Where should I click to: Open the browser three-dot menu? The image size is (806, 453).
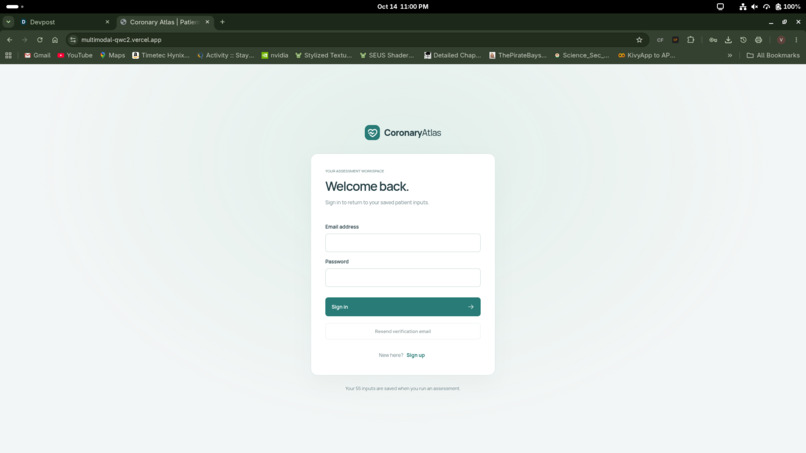pos(796,40)
